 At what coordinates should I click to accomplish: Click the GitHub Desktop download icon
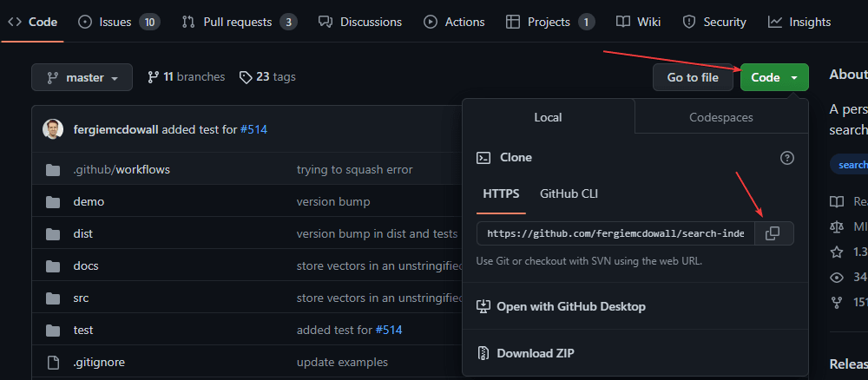click(x=483, y=306)
